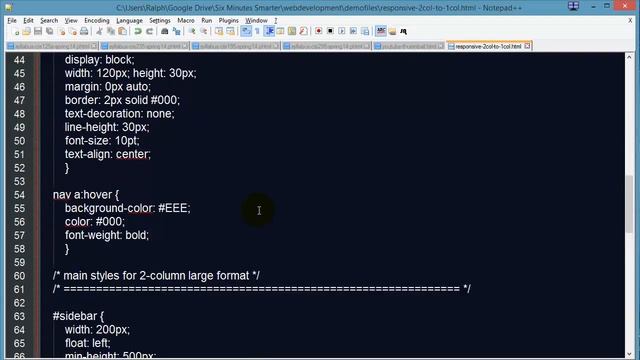Print the file with the printer icon
Image resolution: width=640 pixels, height=360 pixels.
(84, 31)
